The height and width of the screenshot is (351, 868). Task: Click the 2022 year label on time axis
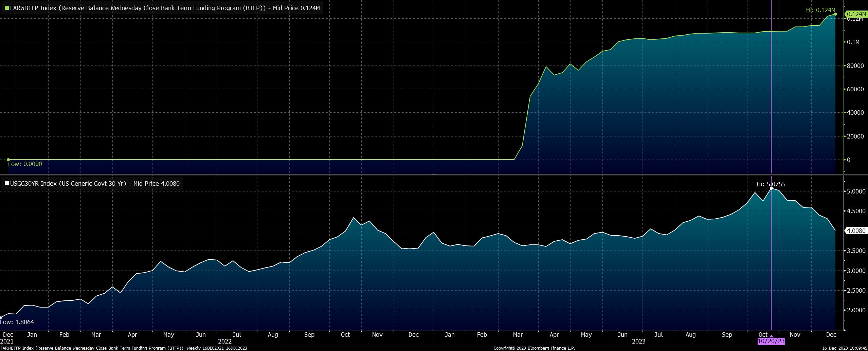(x=224, y=341)
